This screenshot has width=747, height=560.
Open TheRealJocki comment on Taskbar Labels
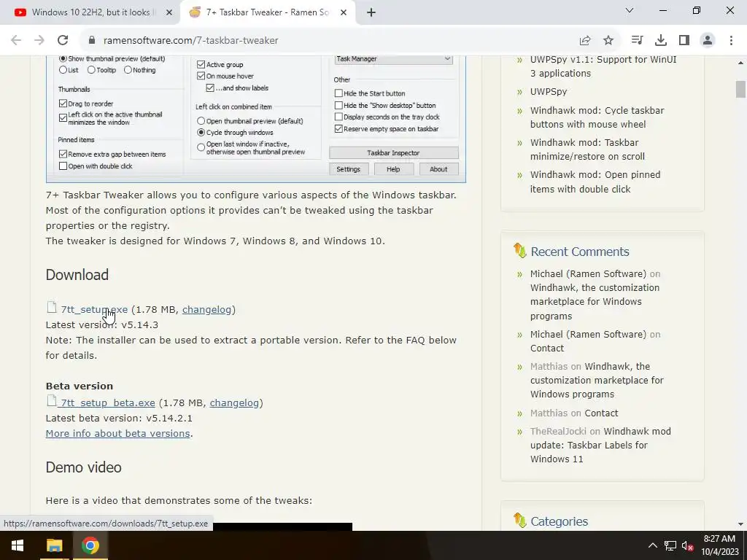pos(600,446)
